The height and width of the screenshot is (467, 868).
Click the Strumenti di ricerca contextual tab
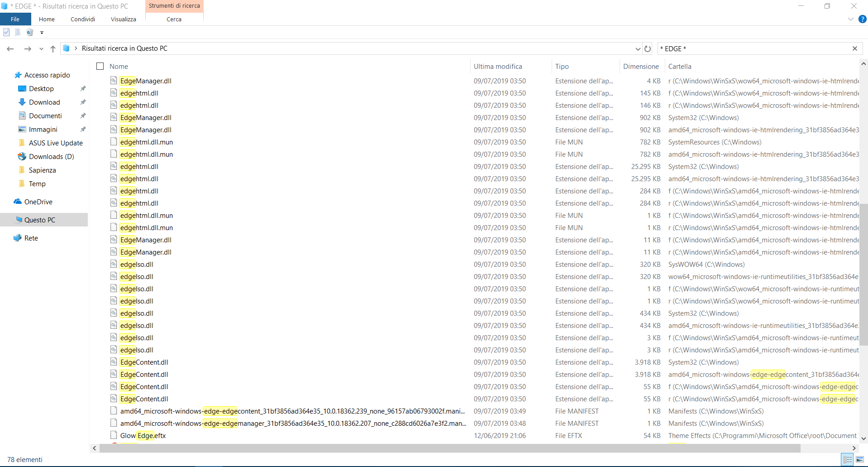(x=174, y=6)
